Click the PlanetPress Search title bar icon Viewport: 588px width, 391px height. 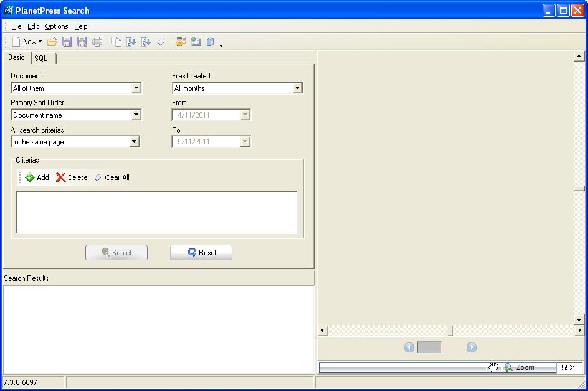pos(9,11)
